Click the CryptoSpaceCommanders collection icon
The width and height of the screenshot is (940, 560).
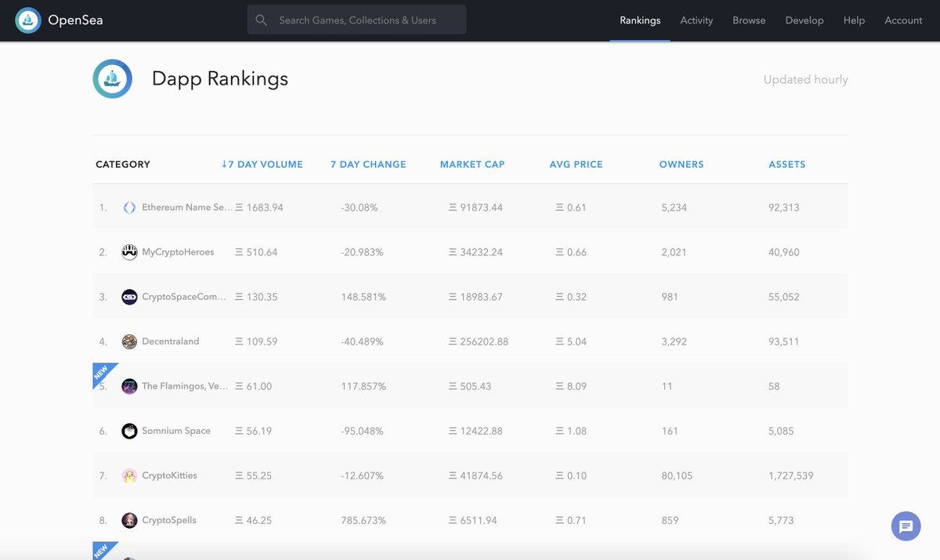pos(129,297)
